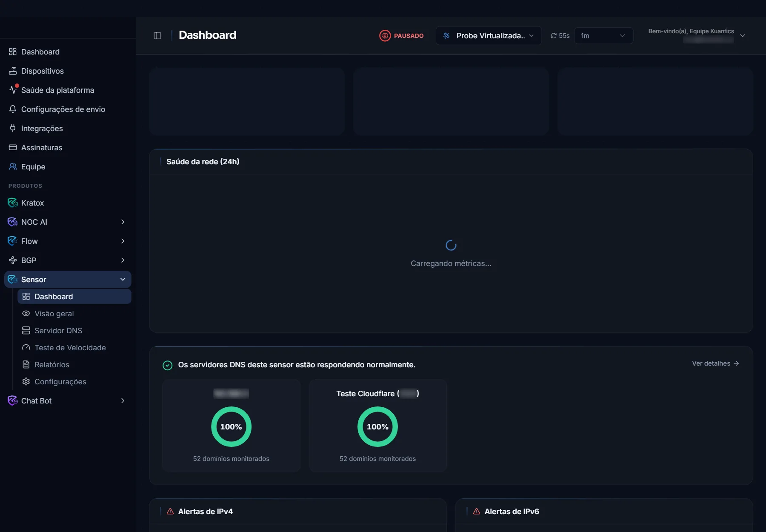Select Sensor Dashboard submenu item
766x532 pixels.
[x=74, y=297]
